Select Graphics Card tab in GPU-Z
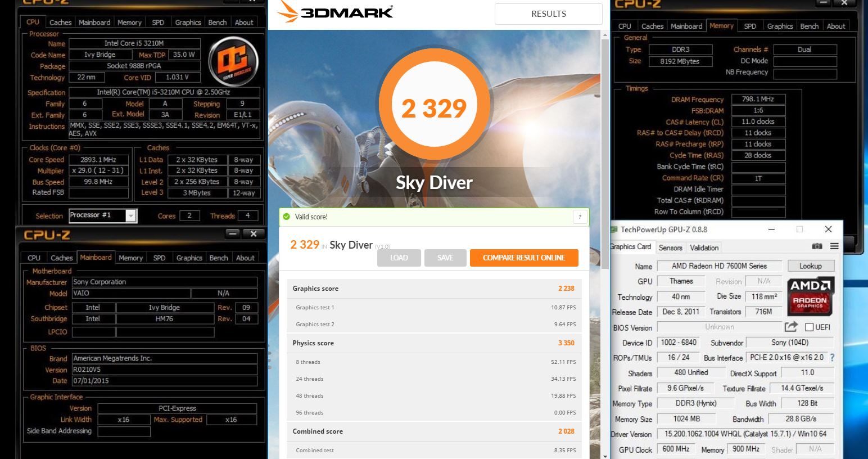Image resolution: width=868 pixels, height=459 pixels. (631, 246)
